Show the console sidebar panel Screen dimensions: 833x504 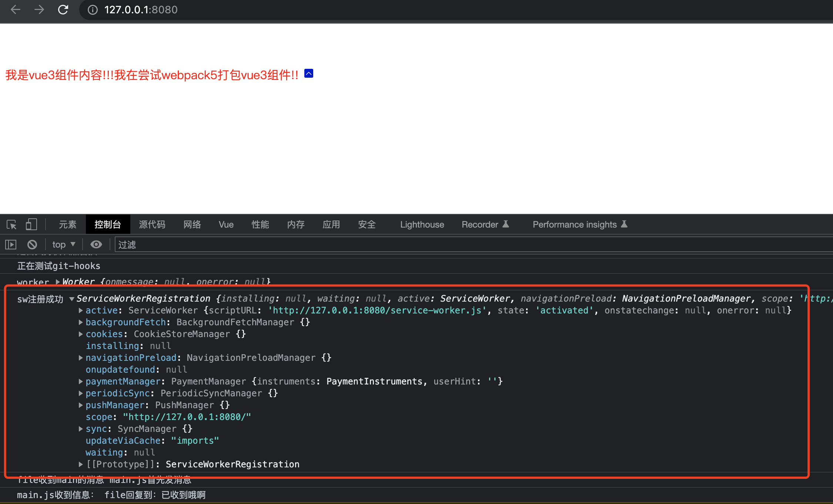click(x=11, y=245)
